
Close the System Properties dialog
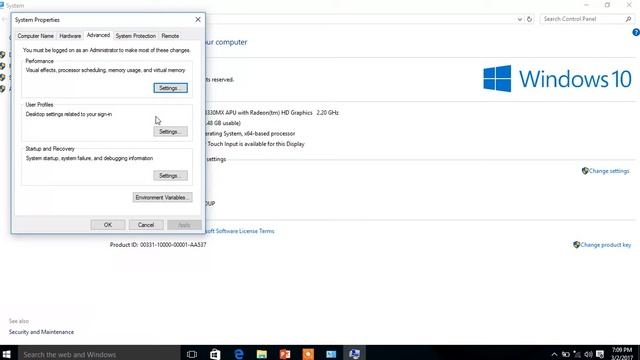click(198, 20)
